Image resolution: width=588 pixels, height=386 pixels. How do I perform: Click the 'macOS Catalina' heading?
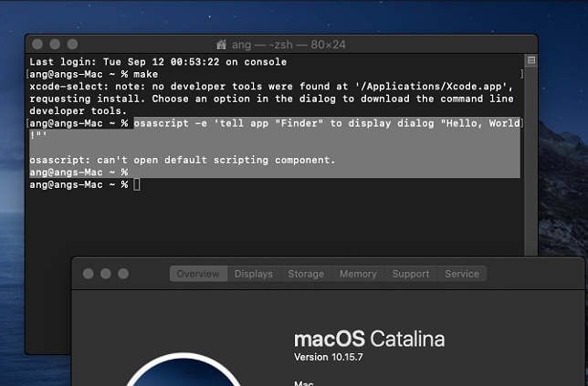click(370, 339)
